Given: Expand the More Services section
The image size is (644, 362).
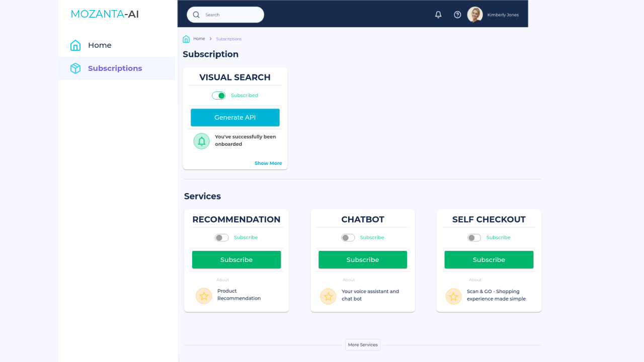Looking at the screenshot, I should click(x=363, y=345).
